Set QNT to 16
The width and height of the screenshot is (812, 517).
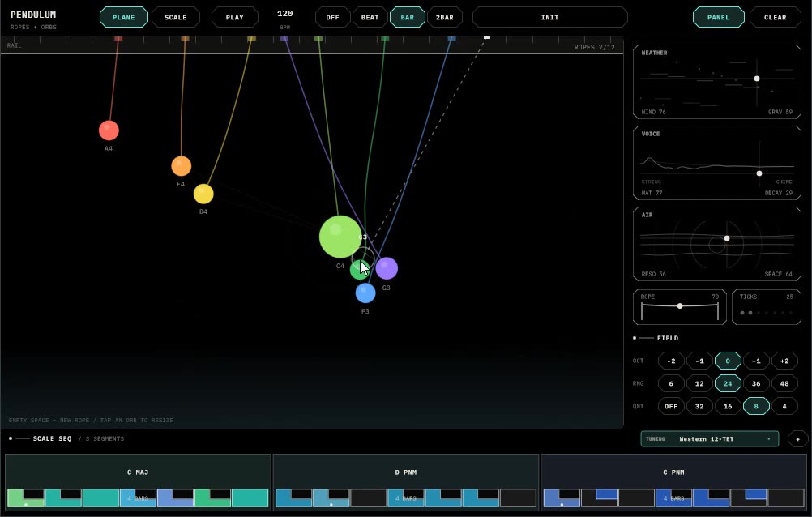click(728, 407)
